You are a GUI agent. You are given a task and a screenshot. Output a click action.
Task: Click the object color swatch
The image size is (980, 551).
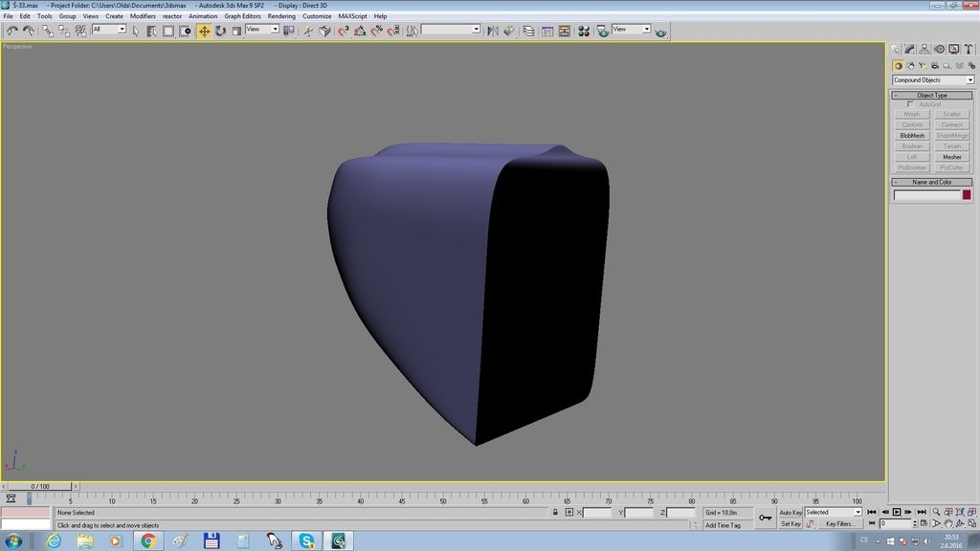point(967,195)
